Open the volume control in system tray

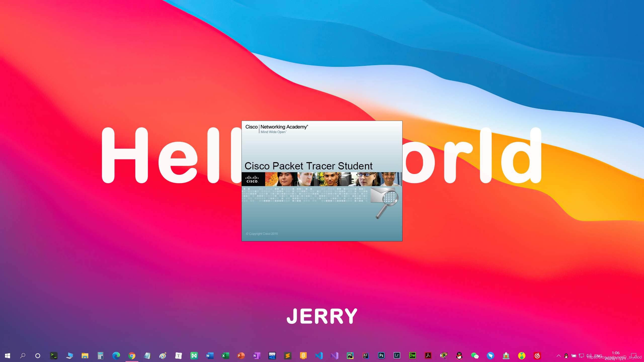pos(589,356)
